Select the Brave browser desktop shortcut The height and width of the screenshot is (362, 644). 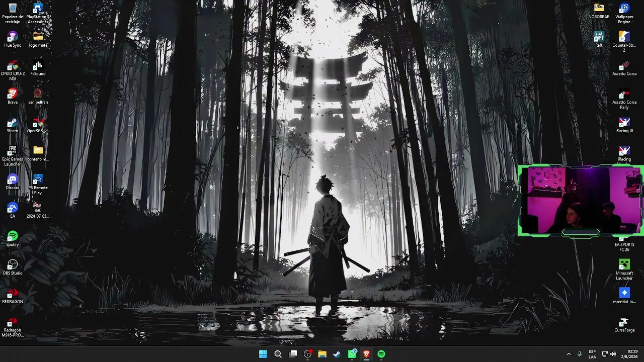[13, 97]
